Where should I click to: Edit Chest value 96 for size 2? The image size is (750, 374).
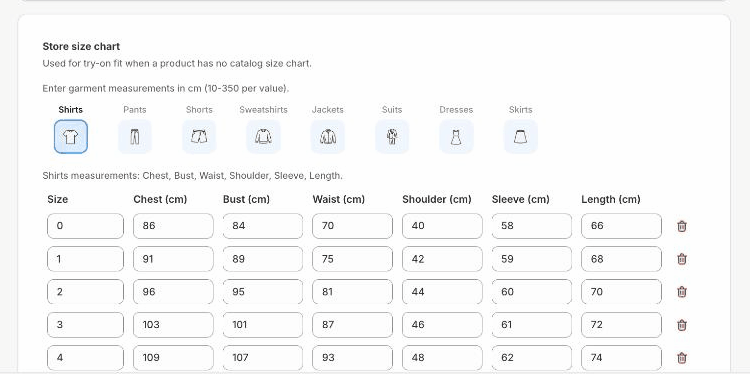click(x=173, y=292)
